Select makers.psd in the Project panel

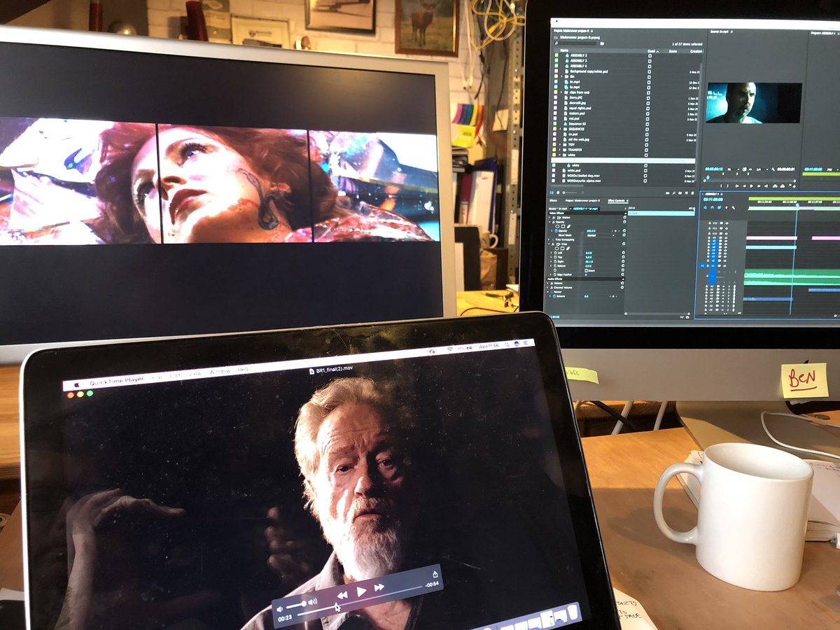coord(576,113)
